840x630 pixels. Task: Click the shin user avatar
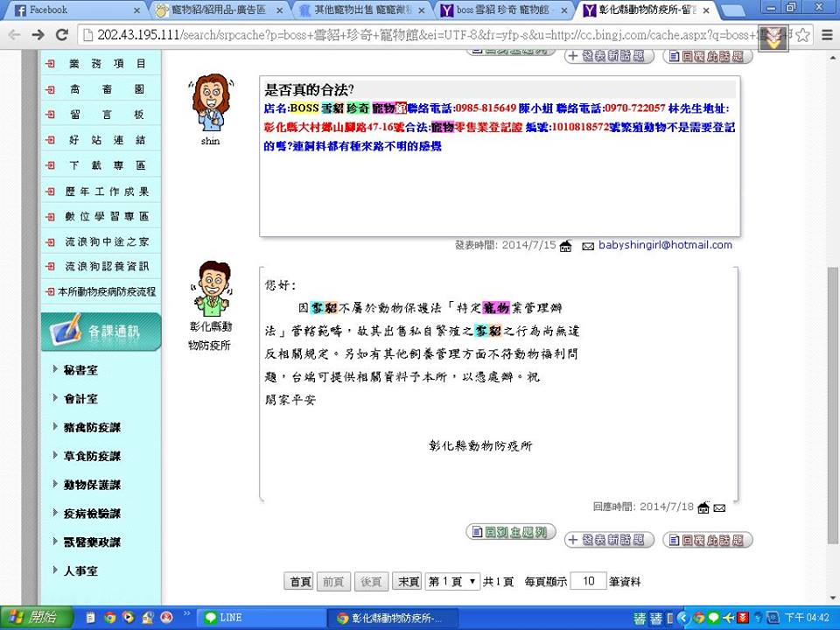click(x=210, y=104)
